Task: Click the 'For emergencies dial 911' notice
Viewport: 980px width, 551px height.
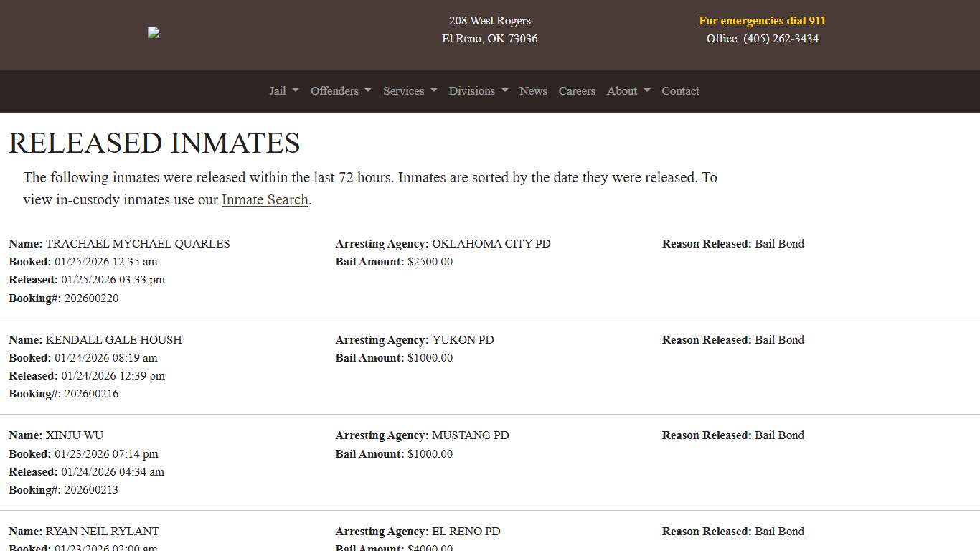Action: pyautogui.click(x=762, y=21)
